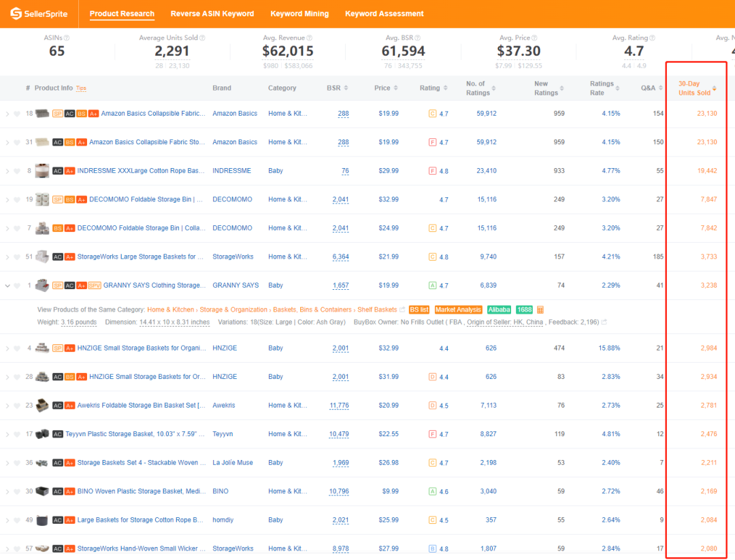Click the green Alibaba button

(499, 310)
